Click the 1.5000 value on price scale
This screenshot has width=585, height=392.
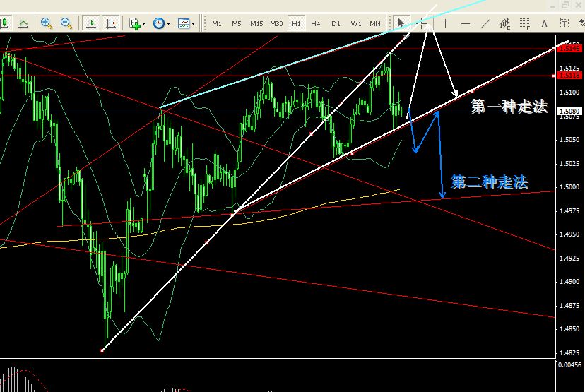(x=569, y=187)
